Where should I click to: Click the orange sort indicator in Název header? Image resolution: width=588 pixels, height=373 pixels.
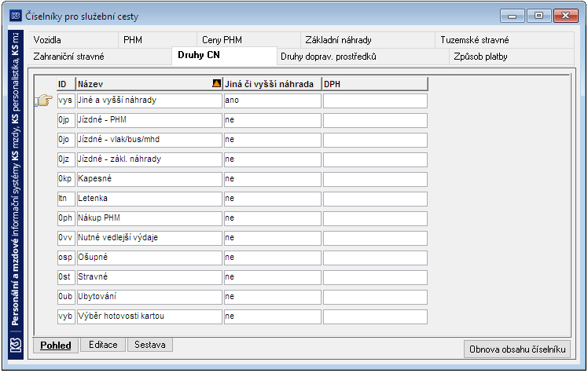pos(216,83)
